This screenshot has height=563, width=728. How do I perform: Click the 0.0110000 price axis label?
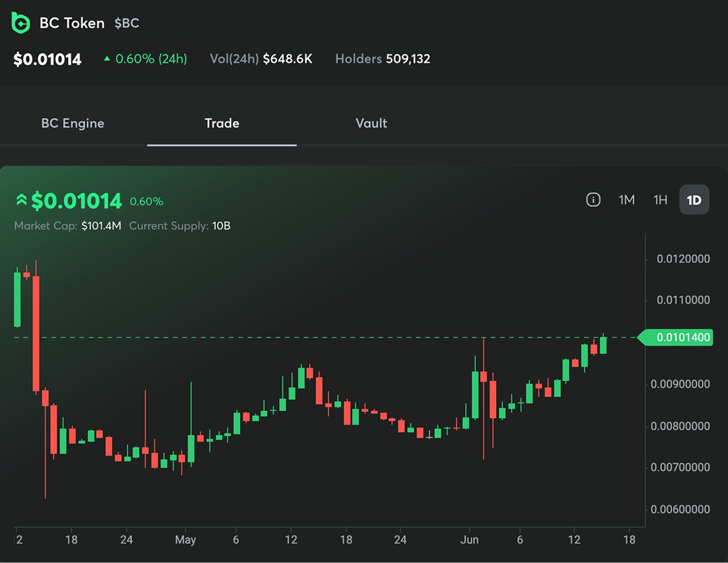[683, 300]
